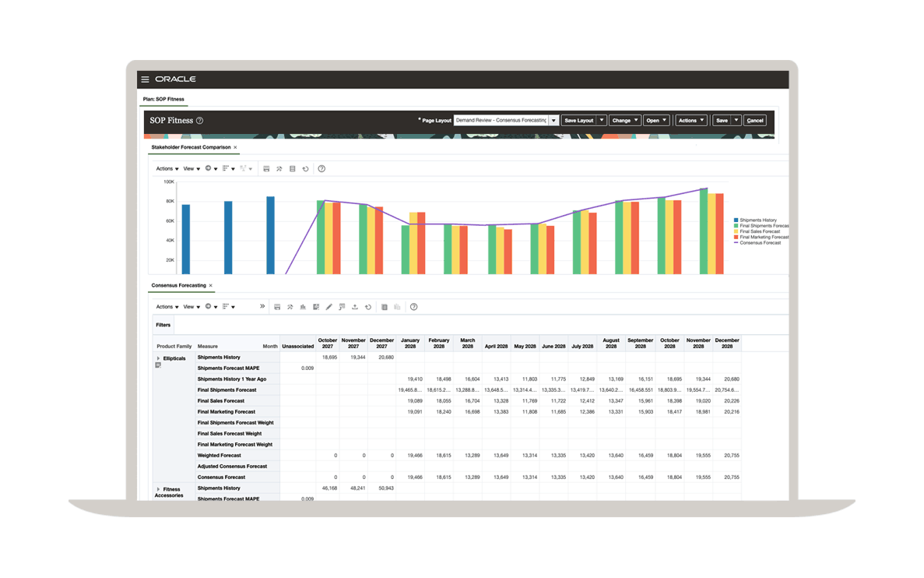Open the Oracle hamburger navigation menu
Screen dimensions: 924x578
tap(145, 79)
